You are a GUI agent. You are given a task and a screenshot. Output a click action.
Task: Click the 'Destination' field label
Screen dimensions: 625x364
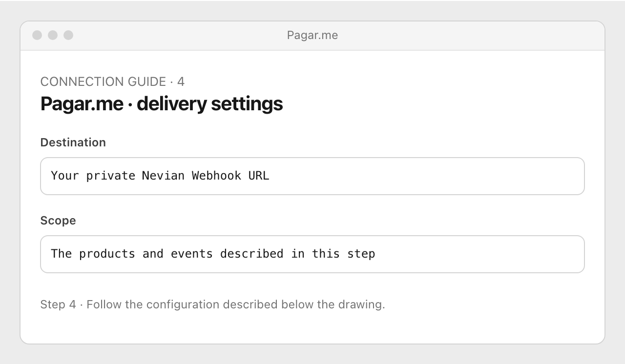coord(73,142)
